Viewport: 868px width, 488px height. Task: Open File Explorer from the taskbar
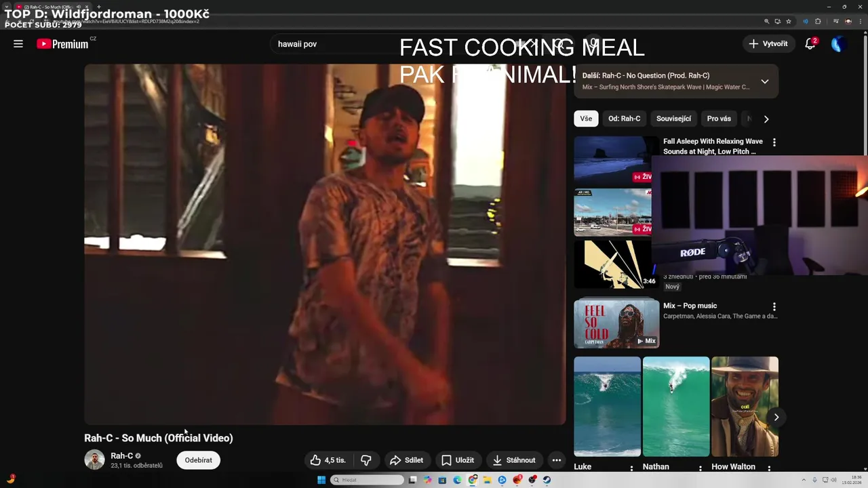[x=487, y=480]
